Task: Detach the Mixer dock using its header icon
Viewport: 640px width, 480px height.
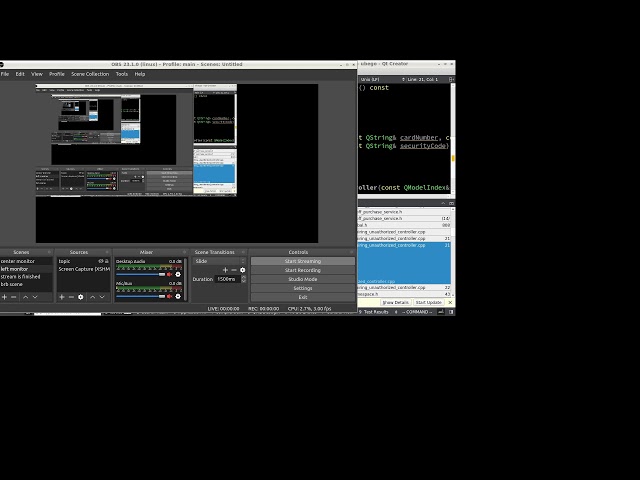Action: tap(184, 252)
